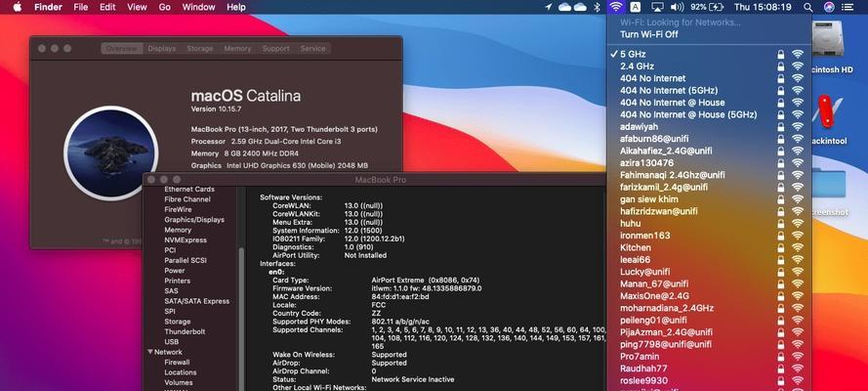Select Firewall under Network

177,363
